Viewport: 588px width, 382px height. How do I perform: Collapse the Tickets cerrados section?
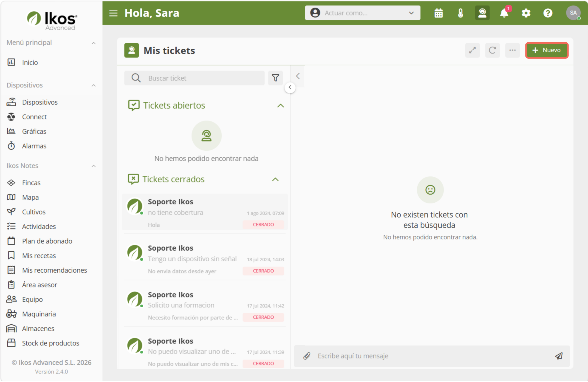pyautogui.click(x=275, y=180)
